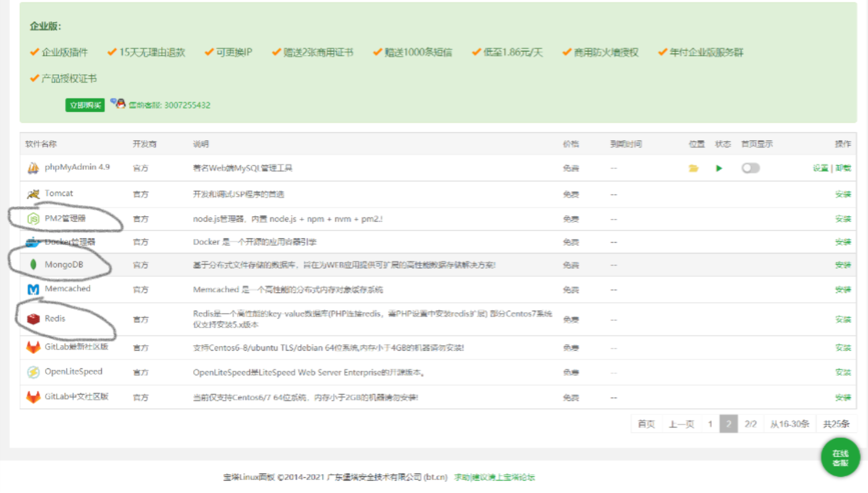Click the Tomcat cat icon
The width and height of the screenshot is (868, 493).
[x=33, y=194]
